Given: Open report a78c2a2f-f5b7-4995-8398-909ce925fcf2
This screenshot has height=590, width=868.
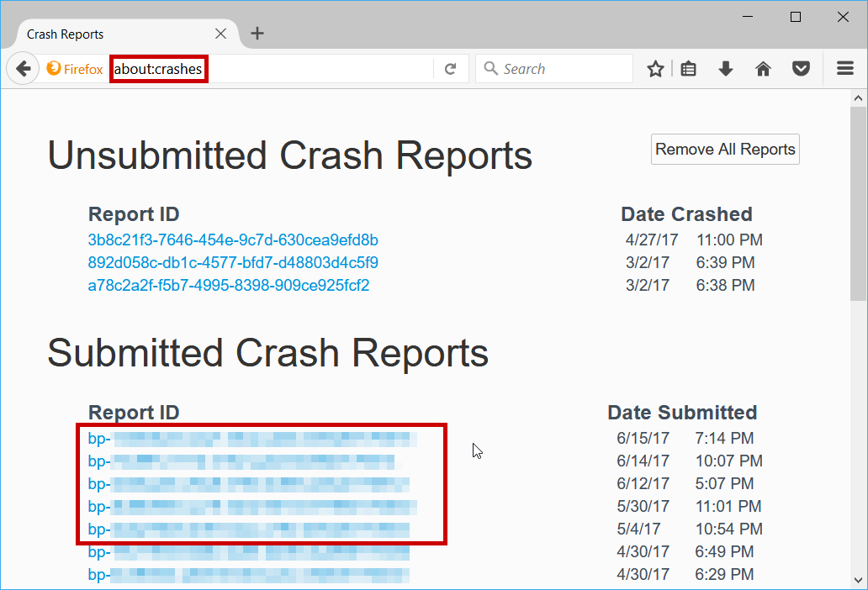Looking at the screenshot, I should pos(229,286).
